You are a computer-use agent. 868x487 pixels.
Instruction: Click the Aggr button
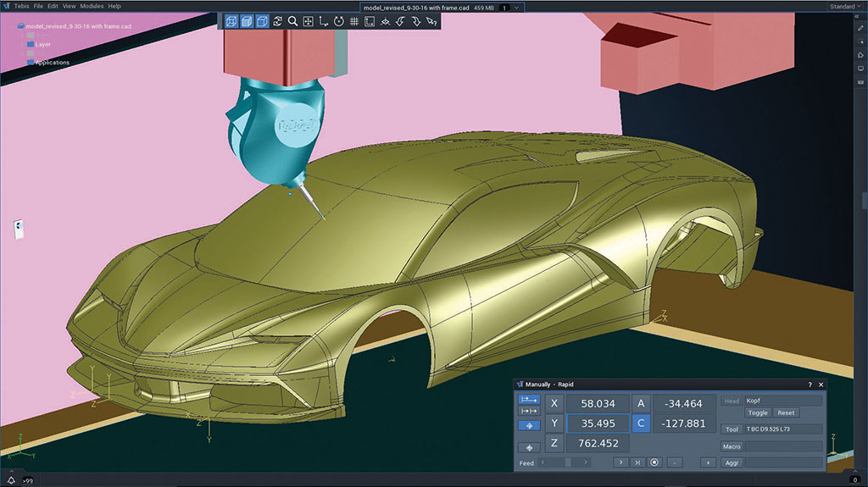732,462
